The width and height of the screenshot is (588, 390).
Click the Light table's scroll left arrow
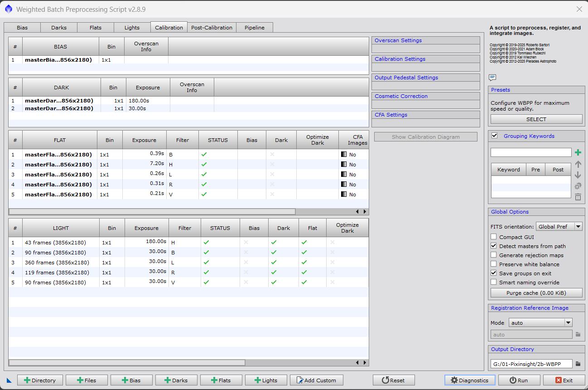357,363
